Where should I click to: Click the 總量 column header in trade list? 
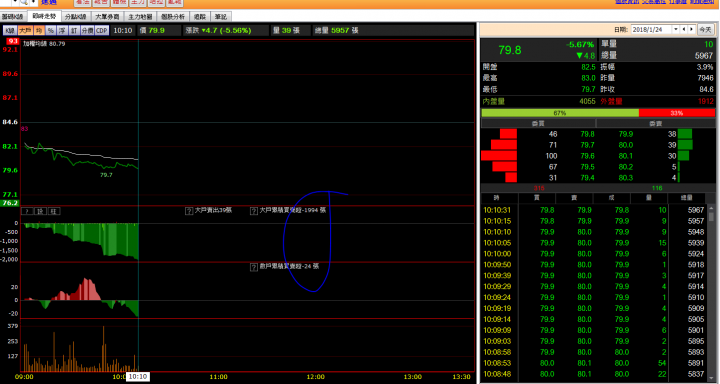click(686, 198)
